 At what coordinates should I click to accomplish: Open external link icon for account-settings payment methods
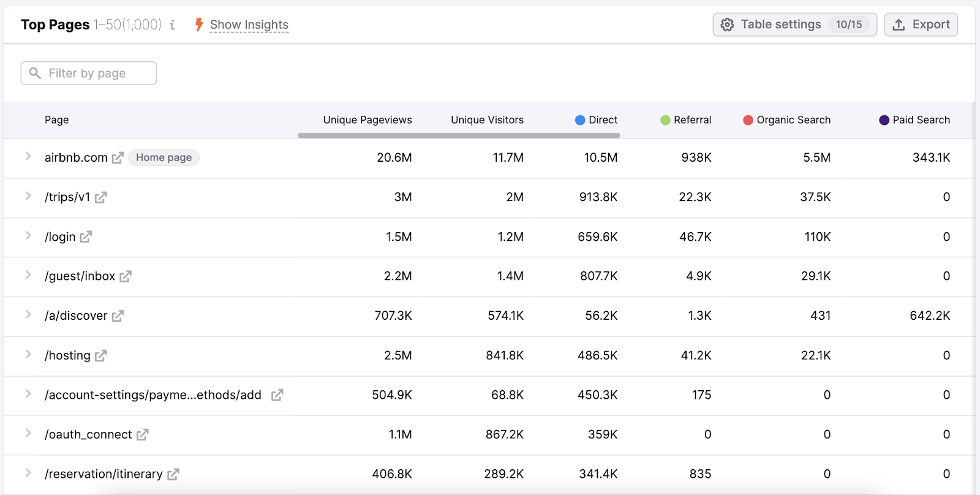pos(277,395)
